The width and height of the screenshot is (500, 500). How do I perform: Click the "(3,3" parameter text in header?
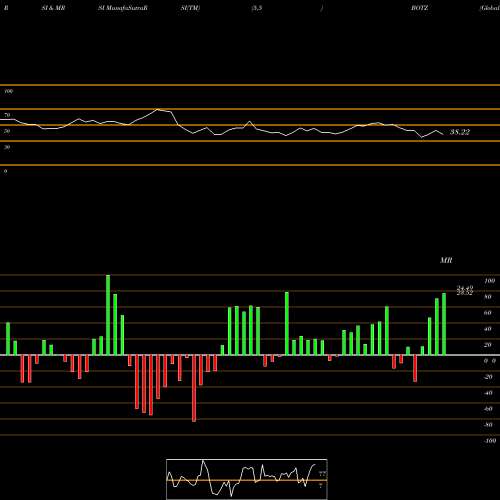pyautogui.click(x=257, y=8)
